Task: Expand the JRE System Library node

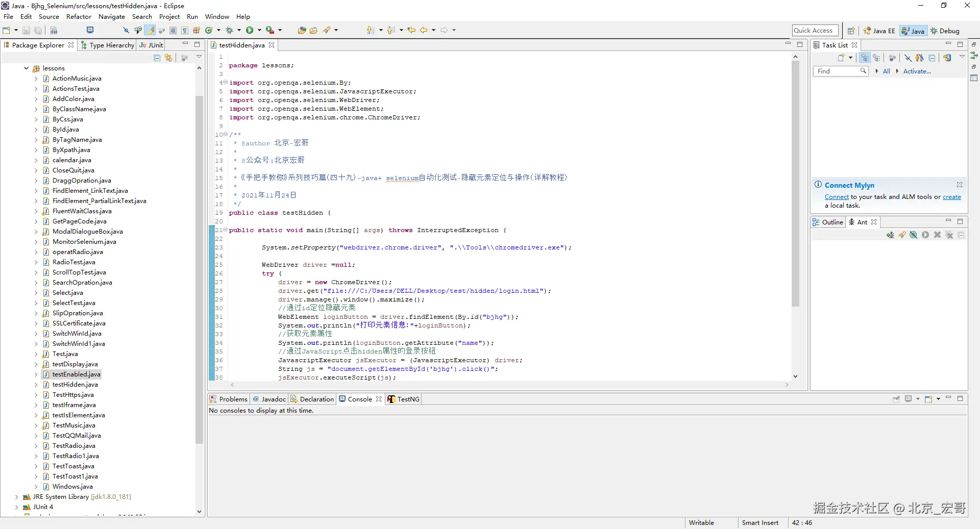Action: [x=16, y=497]
